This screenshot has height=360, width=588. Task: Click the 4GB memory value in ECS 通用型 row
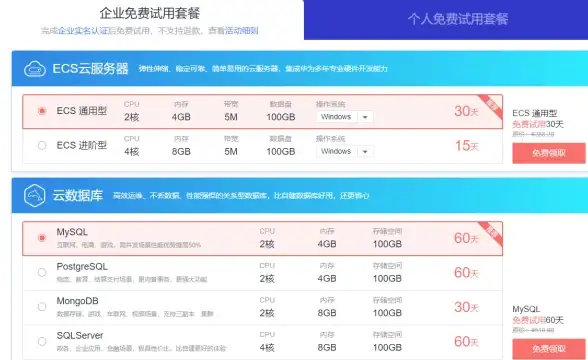pos(181,117)
